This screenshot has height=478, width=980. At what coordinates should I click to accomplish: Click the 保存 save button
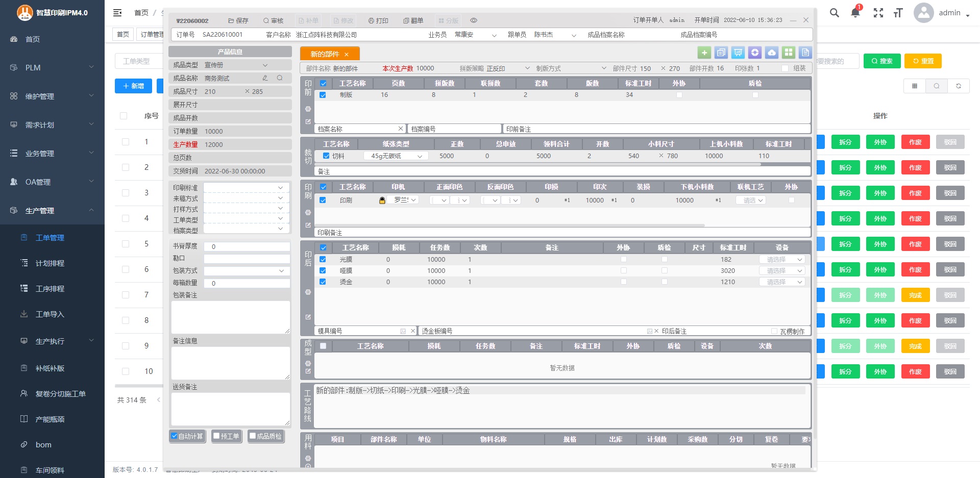point(238,20)
